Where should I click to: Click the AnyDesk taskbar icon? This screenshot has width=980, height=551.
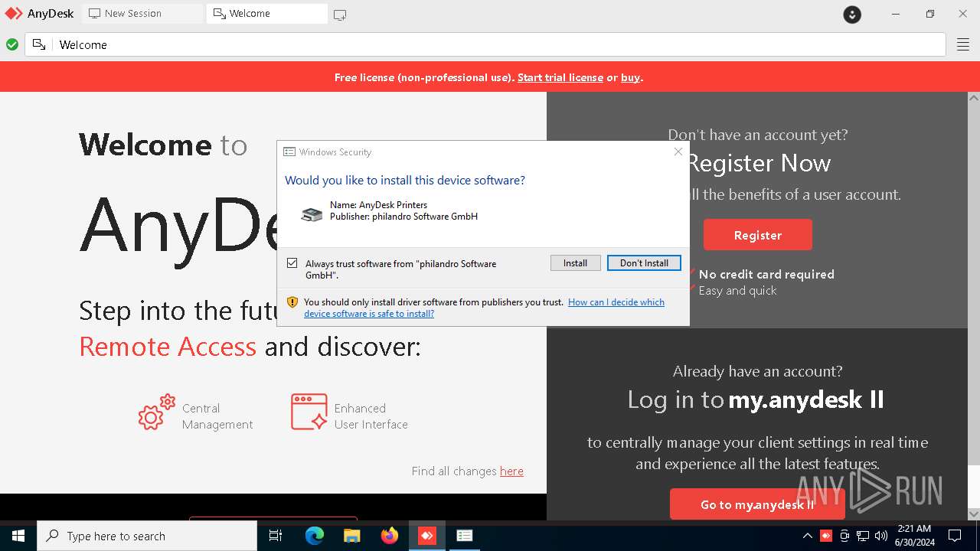click(x=426, y=536)
